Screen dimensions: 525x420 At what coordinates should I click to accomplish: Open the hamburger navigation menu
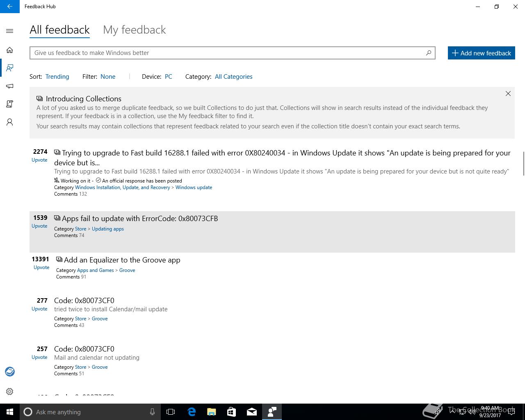(x=10, y=31)
